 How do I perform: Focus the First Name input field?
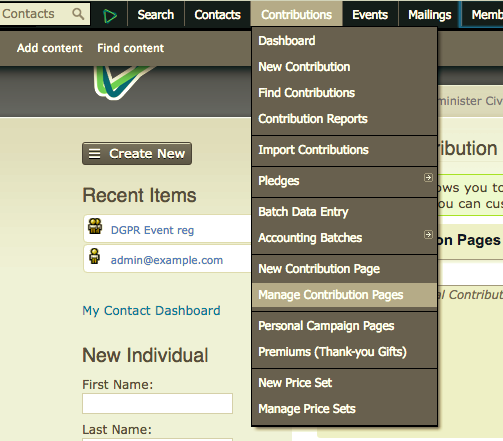(x=157, y=403)
